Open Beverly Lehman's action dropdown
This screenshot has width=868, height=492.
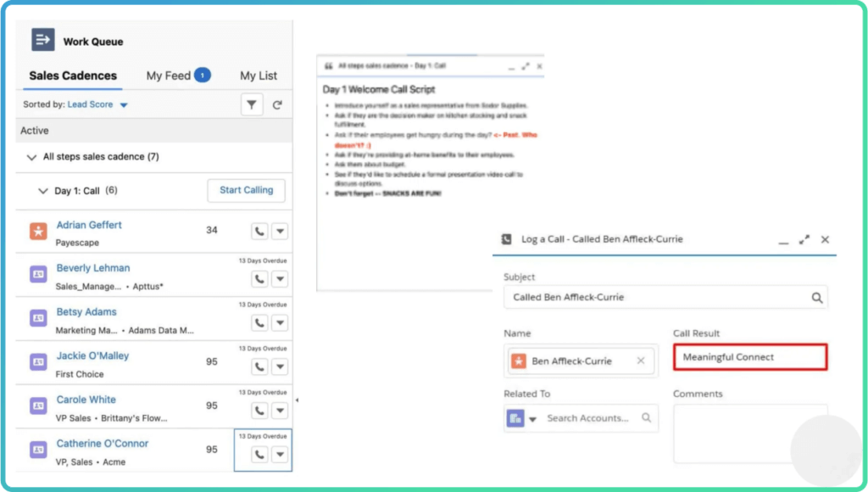click(x=280, y=279)
